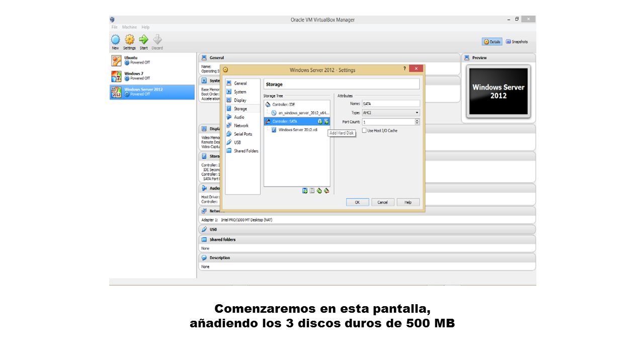
Task: Enable Use Host I/O Cache checkbox
Action: click(x=364, y=130)
